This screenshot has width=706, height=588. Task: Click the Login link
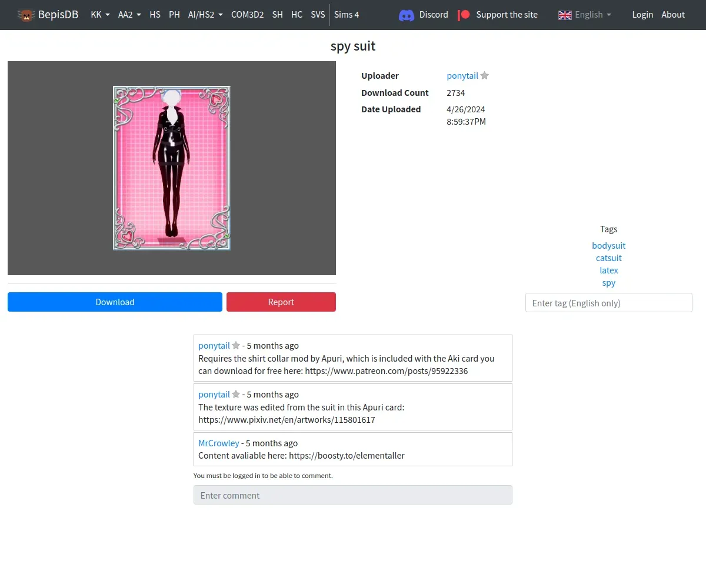[642, 15]
